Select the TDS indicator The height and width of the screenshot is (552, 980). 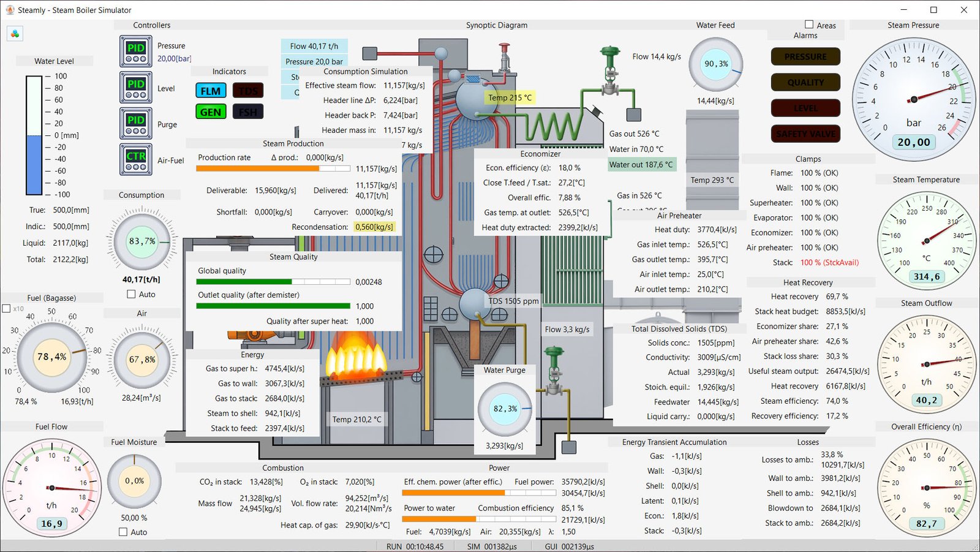[x=248, y=91]
